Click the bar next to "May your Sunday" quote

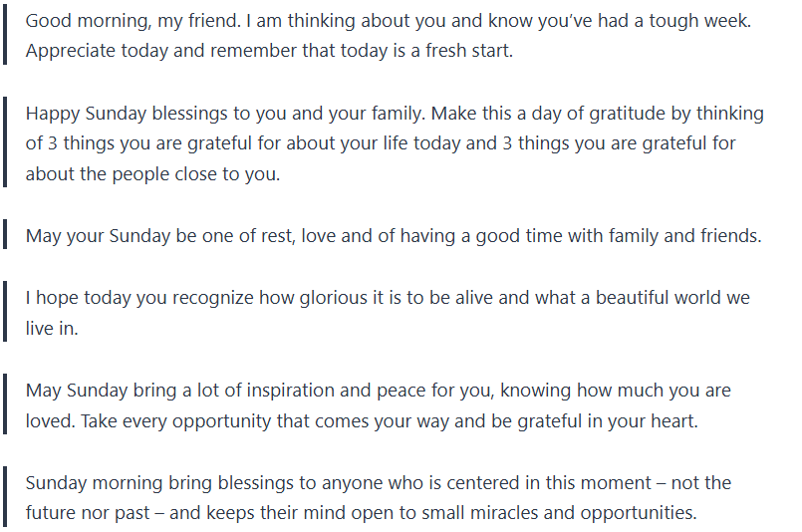point(5,236)
